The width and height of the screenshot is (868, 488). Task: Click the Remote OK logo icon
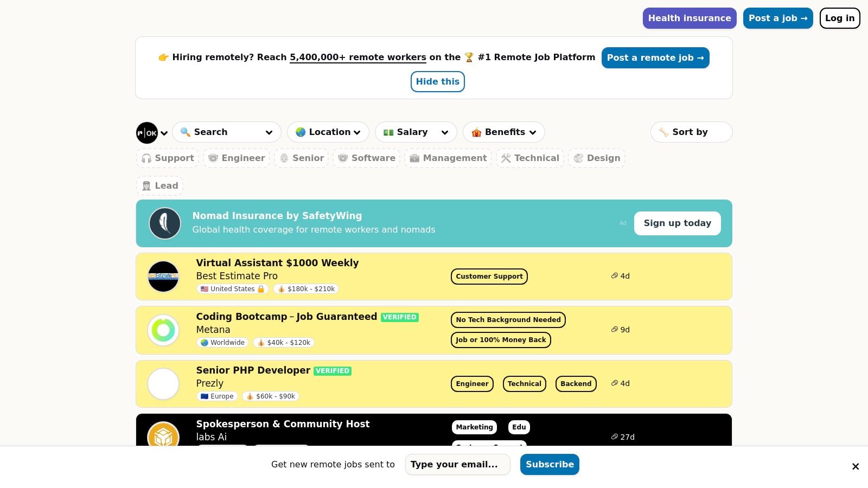pyautogui.click(x=147, y=133)
